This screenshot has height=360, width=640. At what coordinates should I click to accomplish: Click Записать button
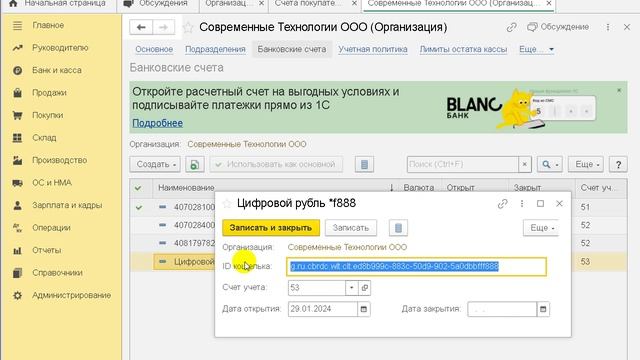click(x=351, y=228)
